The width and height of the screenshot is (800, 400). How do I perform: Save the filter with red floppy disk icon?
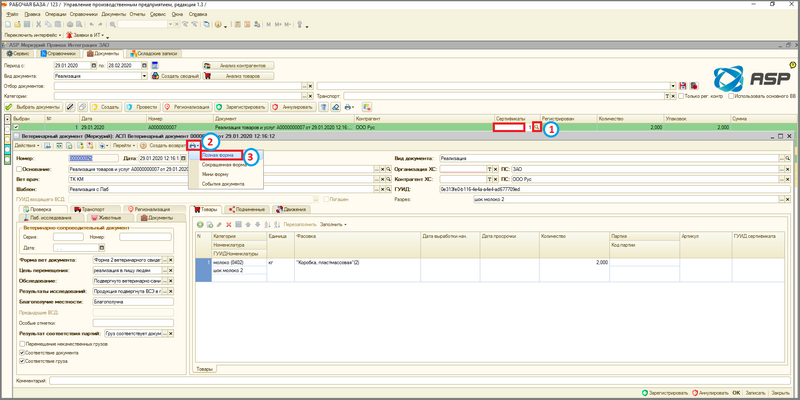tap(685, 86)
